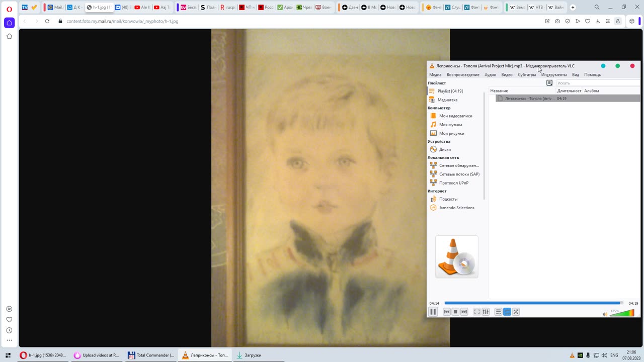
Task: Open a new browser tab with plus
Action: click(573, 8)
